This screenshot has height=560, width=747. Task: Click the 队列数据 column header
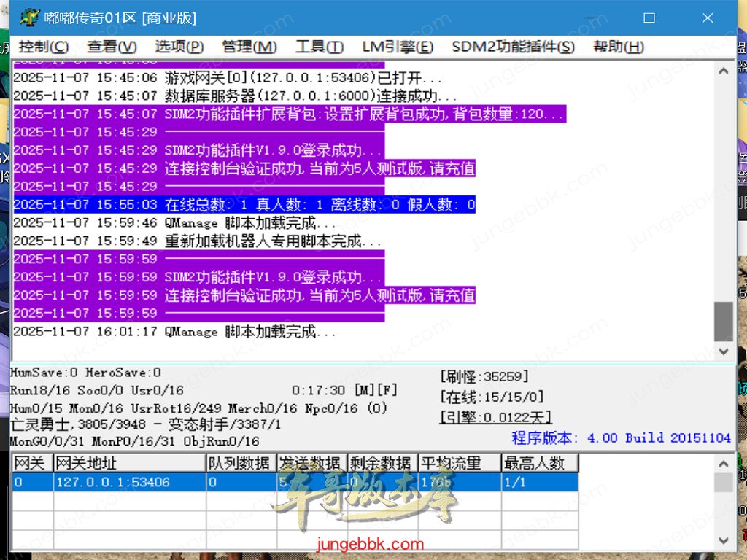(x=241, y=463)
